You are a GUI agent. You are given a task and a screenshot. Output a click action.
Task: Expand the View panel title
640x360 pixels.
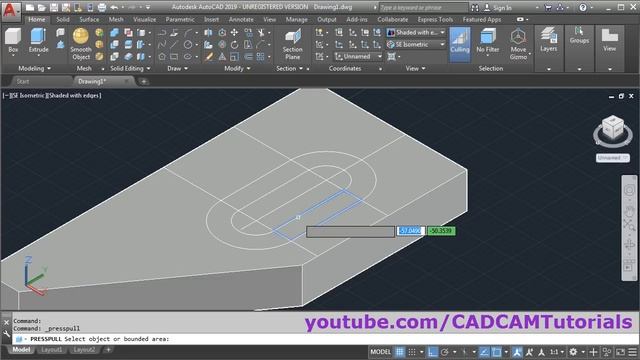point(416,69)
